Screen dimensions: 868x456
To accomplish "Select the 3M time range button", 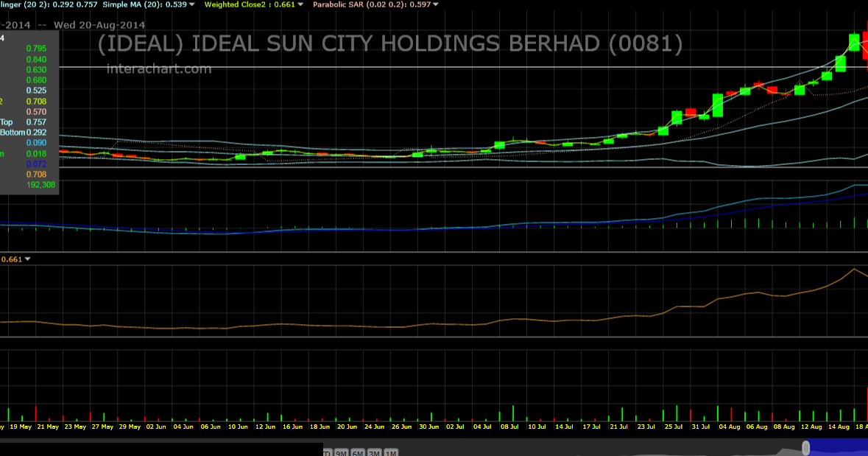I will 374,452.
